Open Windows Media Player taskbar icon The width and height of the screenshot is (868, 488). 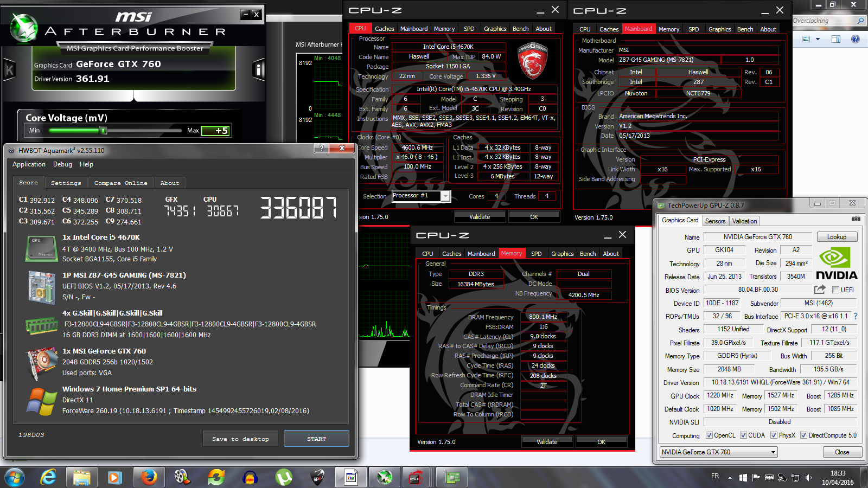(x=114, y=478)
